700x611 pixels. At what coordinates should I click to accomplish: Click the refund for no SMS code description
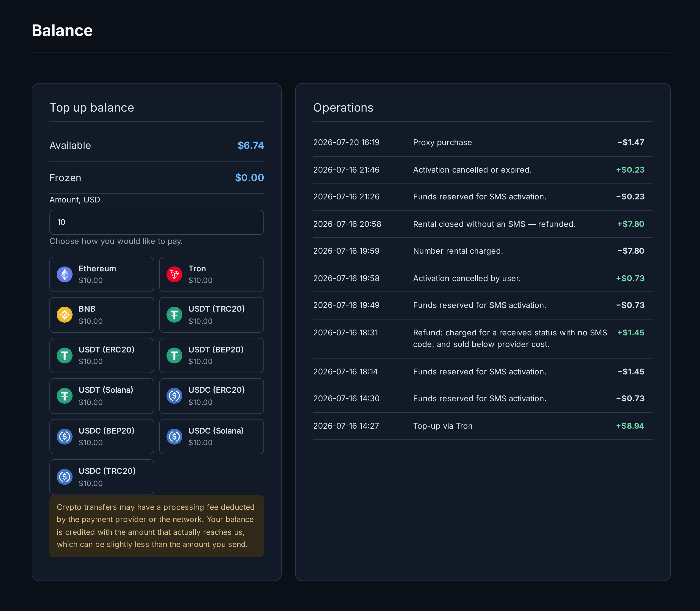tap(510, 338)
